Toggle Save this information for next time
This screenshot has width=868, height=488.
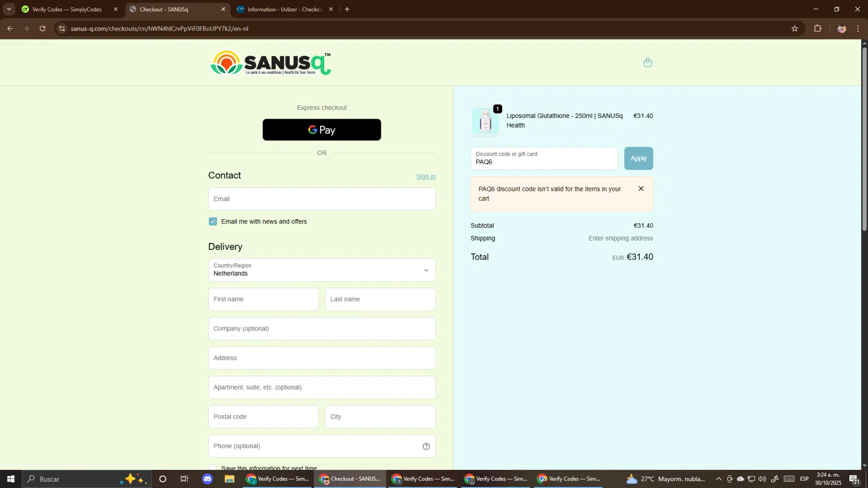point(213,468)
